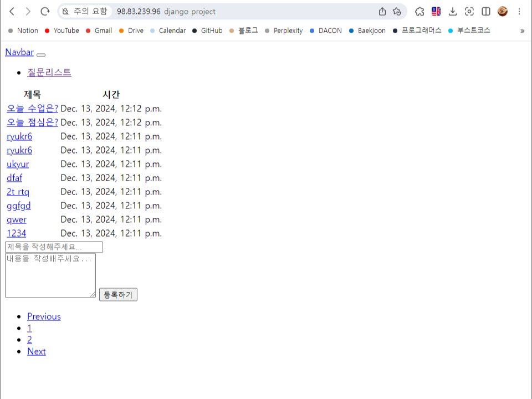This screenshot has width=532, height=399.
Task: Open the Notion bookmark
Action: pos(23,30)
